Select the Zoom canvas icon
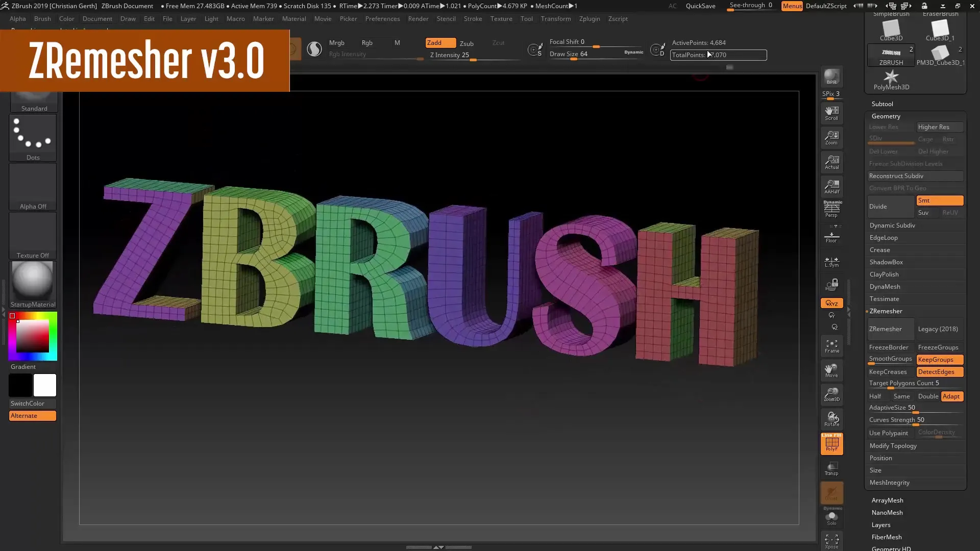This screenshot has width=980, height=551. pos(831,138)
